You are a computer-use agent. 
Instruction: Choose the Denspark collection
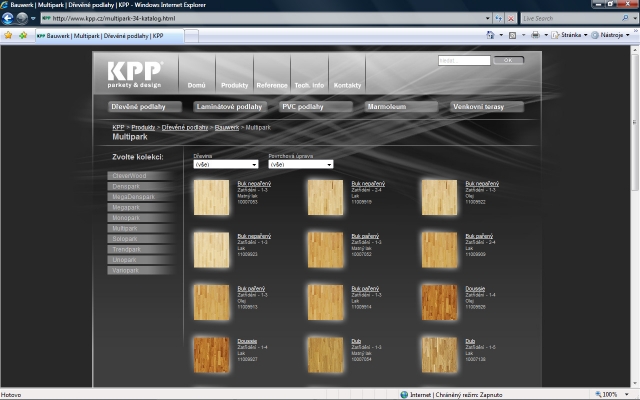[140, 187]
